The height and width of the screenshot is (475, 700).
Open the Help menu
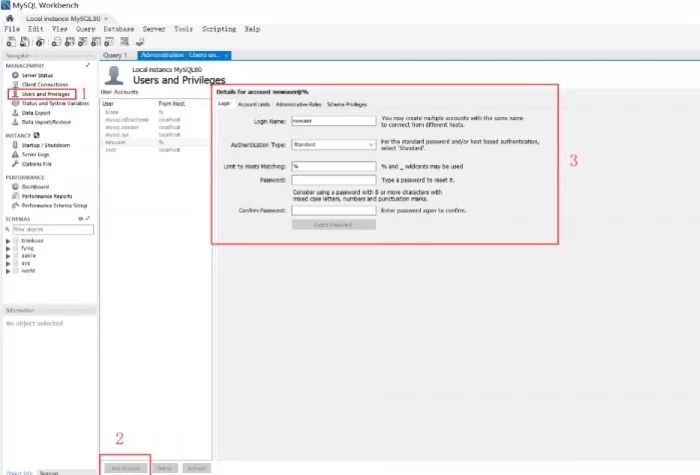click(252, 29)
